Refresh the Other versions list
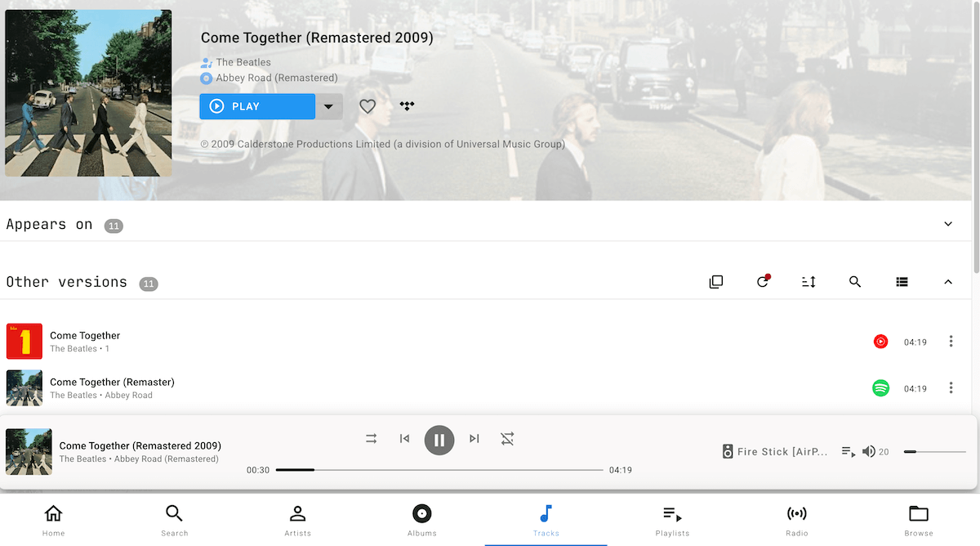The height and width of the screenshot is (546, 980). click(762, 282)
